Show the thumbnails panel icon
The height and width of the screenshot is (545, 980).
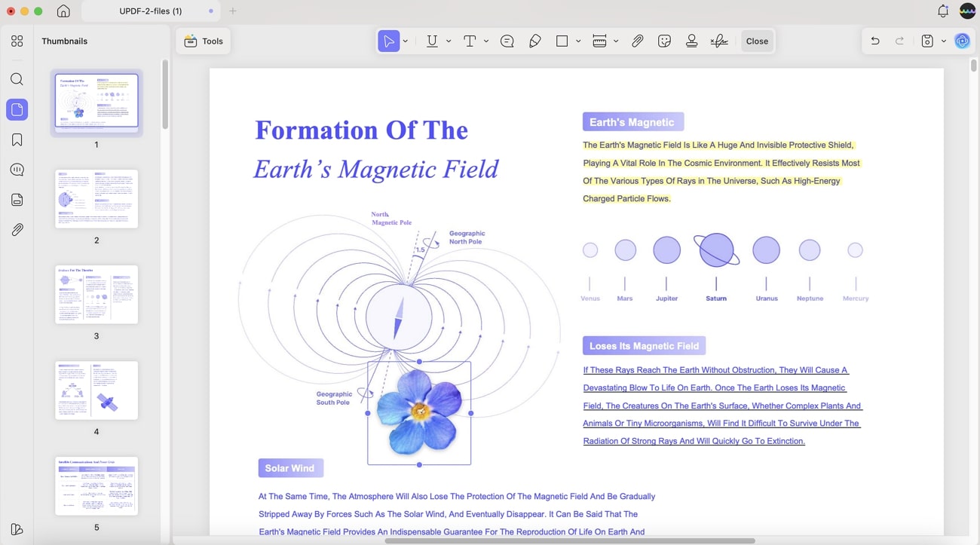pyautogui.click(x=17, y=110)
